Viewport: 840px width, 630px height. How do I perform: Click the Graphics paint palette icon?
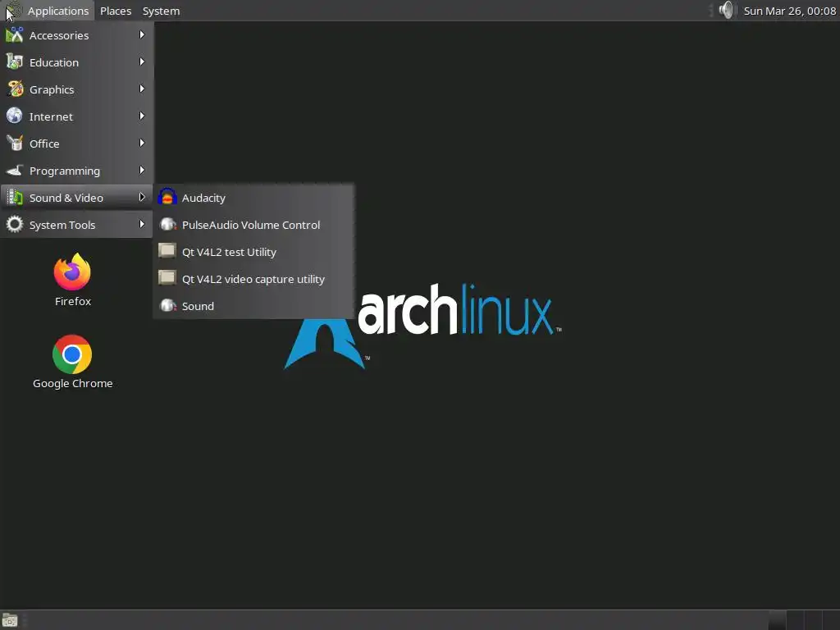[15, 89]
